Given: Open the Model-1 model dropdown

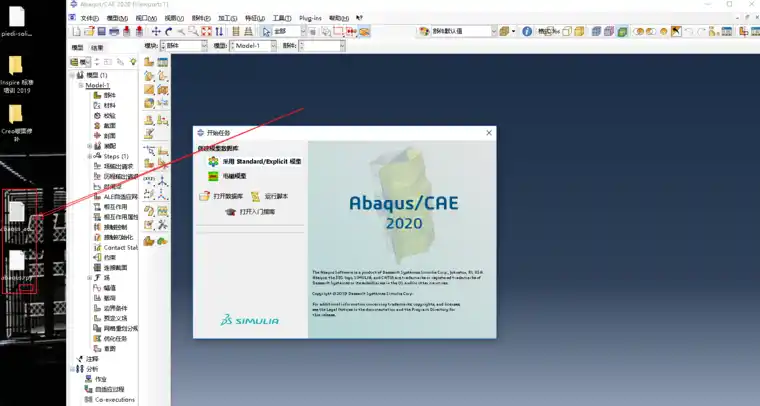Looking at the screenshot, I should 253,46.
